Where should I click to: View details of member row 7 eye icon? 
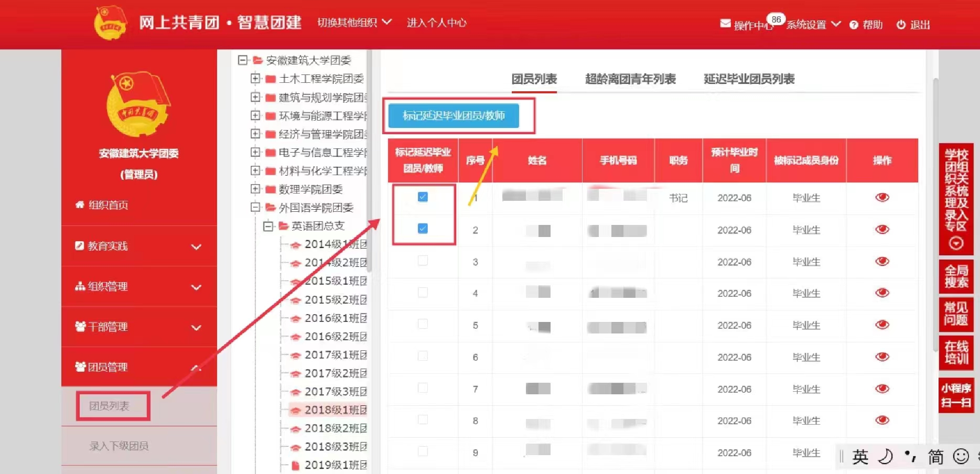882,389
